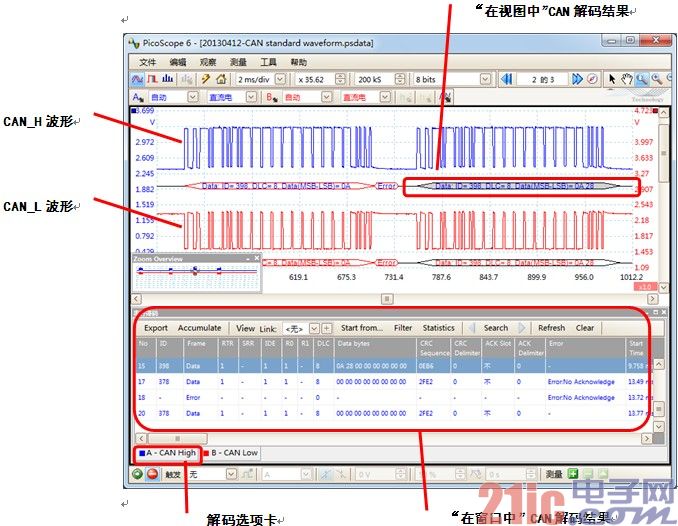678x526 pixels.
Task: Click horizontal scrollbar thumb under waveform
Action: pyautogui.click(x=387, y=299)
